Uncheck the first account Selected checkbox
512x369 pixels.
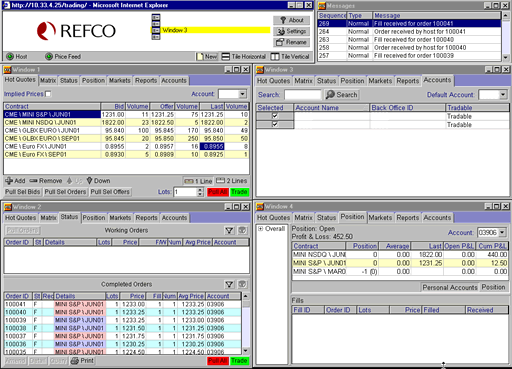pos(275,116)
